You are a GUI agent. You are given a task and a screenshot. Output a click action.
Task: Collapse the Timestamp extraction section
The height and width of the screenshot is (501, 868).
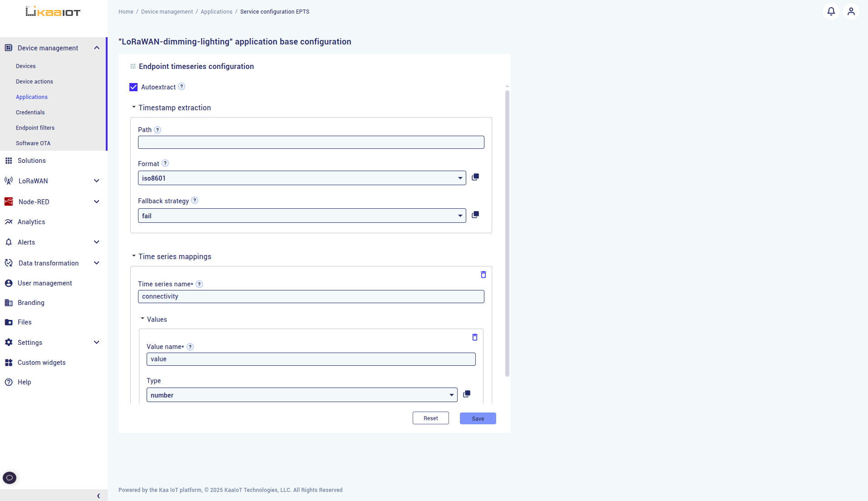click(133, 107)
